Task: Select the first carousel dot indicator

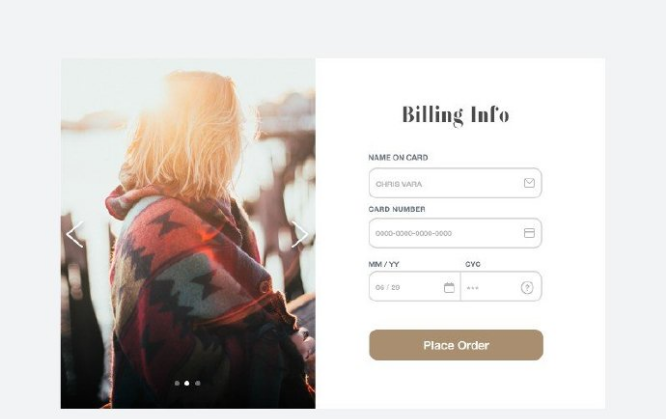Action: coord(177,383)
